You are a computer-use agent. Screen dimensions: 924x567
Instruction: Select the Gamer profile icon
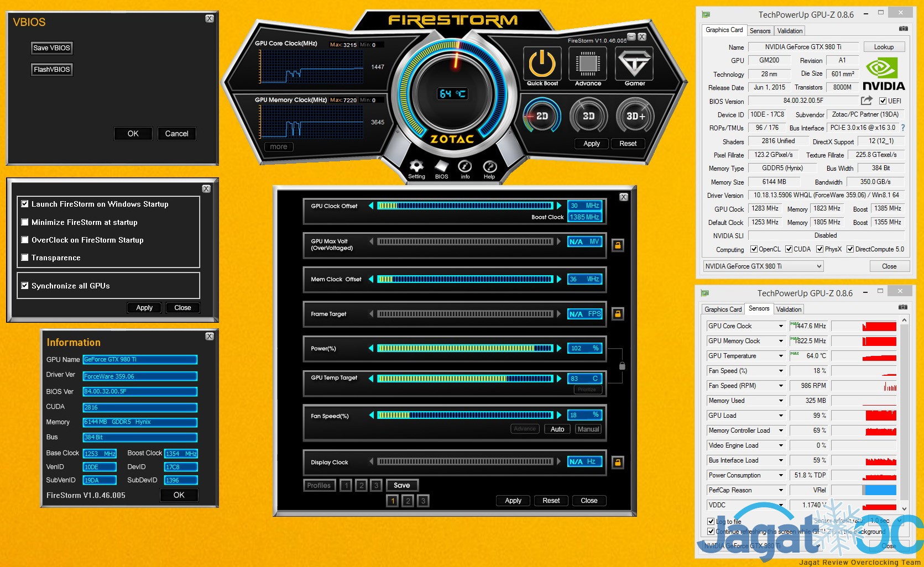click(x=635, y=64)
